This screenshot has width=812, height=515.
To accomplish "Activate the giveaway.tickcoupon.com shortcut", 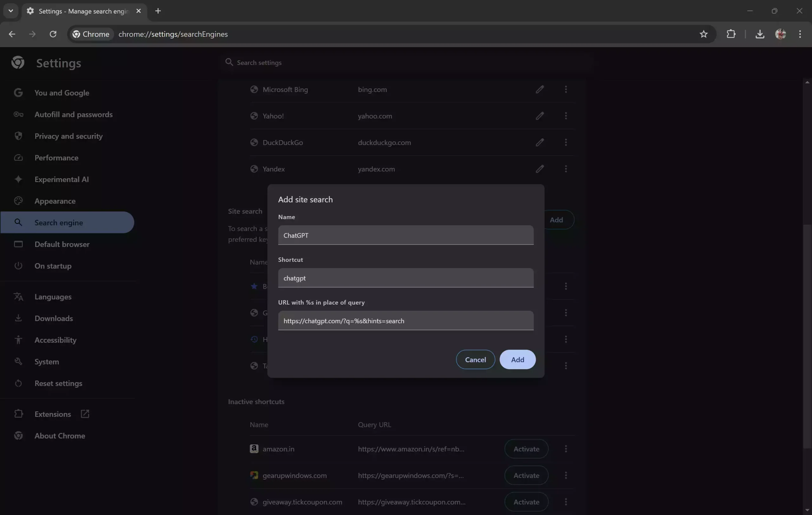I will pos(526,502).
